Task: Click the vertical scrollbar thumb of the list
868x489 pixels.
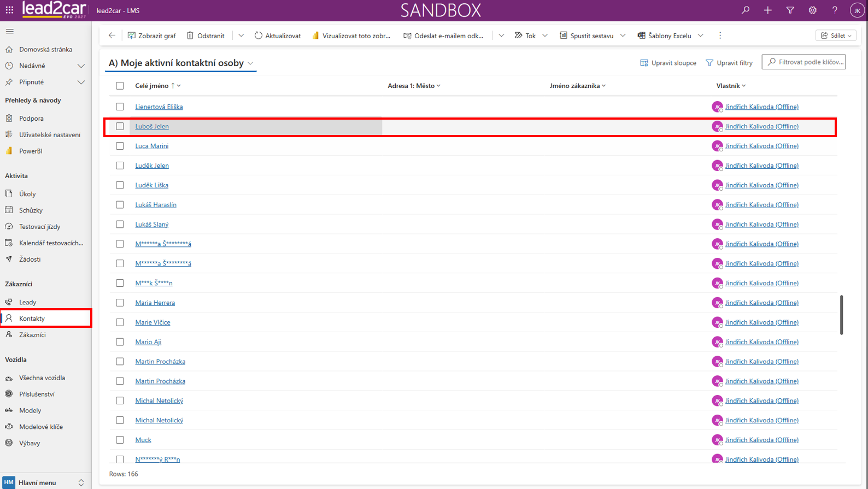Action: [841, 315]
